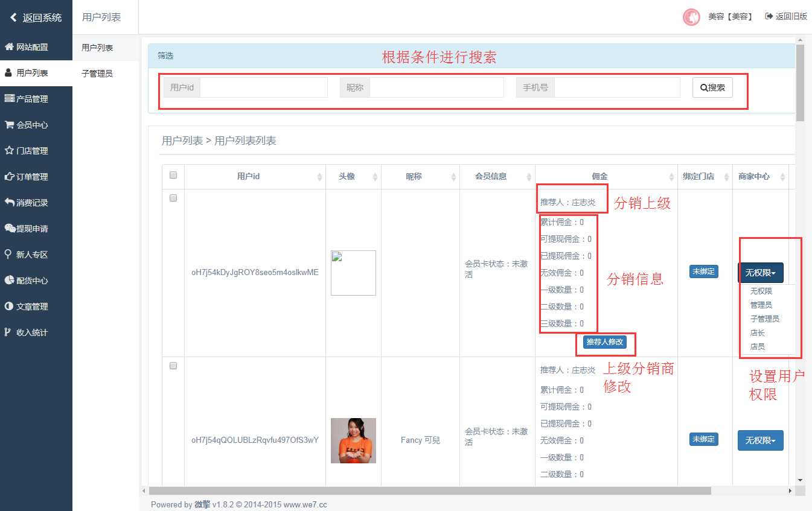The width and height of the screenshot is (812, 511).
Task: Click the 绑定门店 column header
Action: point(698,177)
